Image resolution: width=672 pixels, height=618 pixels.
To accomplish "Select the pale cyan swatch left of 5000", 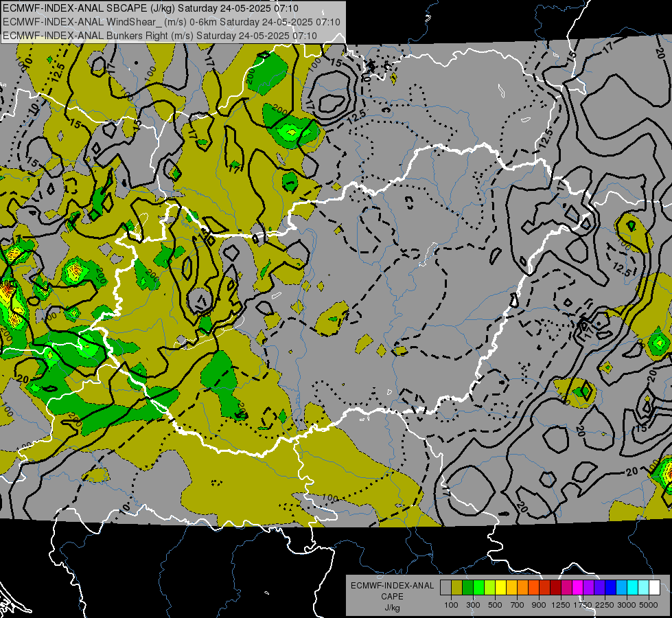I will tap(644, 587).
